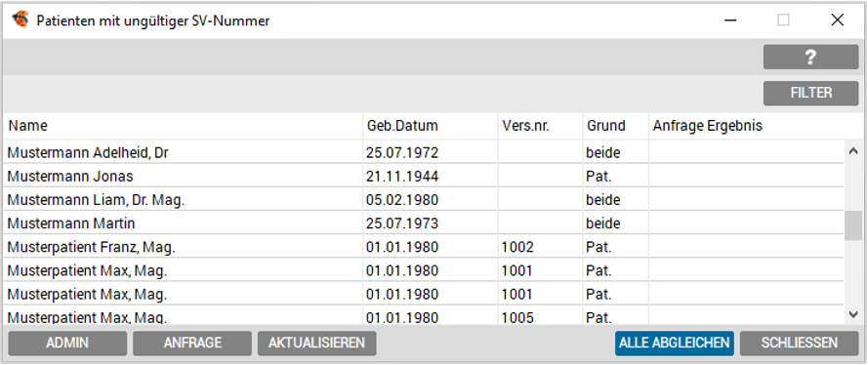This screenshot has height=365, width=868.
Task: Select Mustermann Liam, Dr. Mag. entry
Action: click(424, 200)
